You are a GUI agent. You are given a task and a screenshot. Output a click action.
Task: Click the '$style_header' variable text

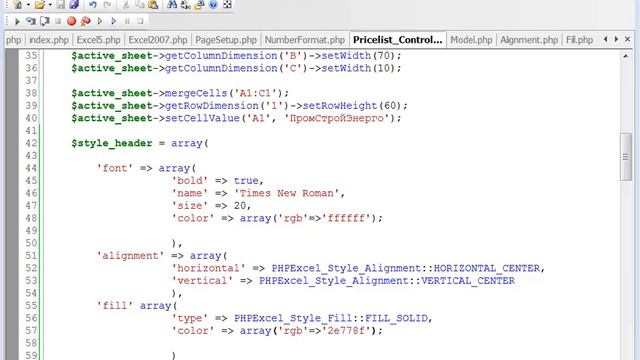[x=112, y=143]
